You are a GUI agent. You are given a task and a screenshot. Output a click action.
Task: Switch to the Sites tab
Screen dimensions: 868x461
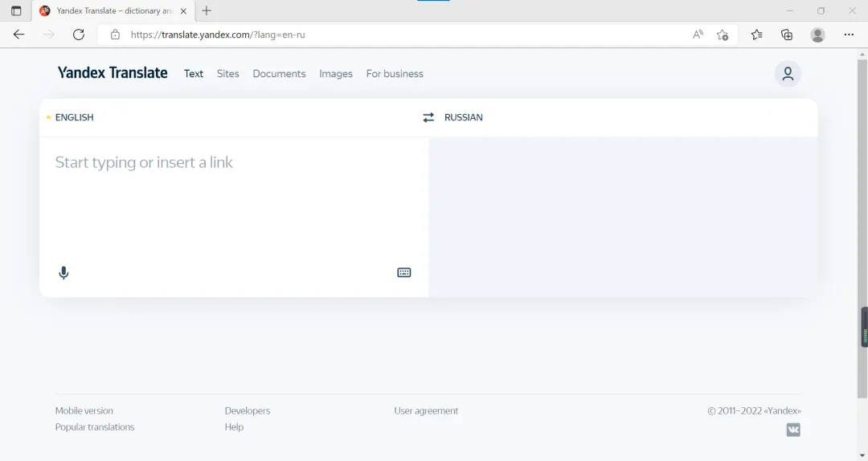(228, 74)
